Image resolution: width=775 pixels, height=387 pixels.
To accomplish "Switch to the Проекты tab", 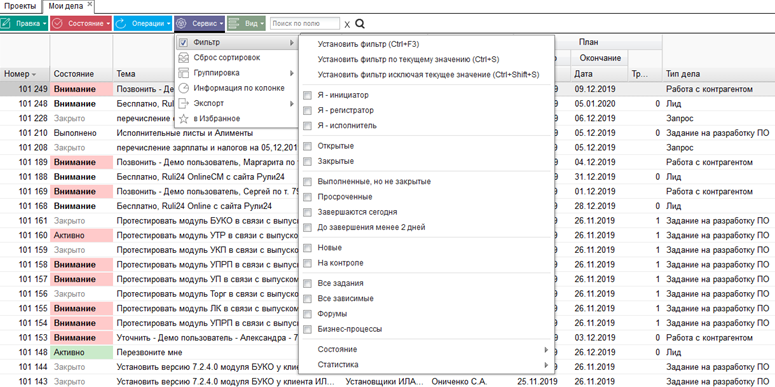I will [20, 6].
